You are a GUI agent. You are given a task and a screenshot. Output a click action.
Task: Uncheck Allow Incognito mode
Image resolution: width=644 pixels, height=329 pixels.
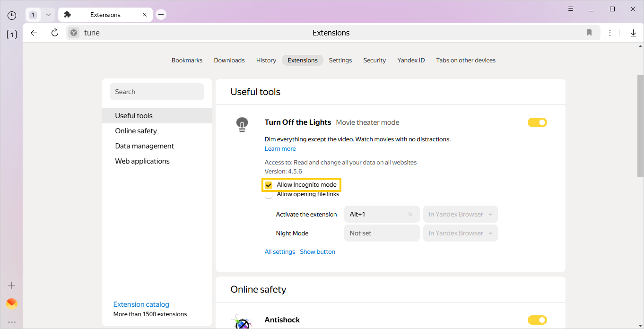click(x=269, y=185)
